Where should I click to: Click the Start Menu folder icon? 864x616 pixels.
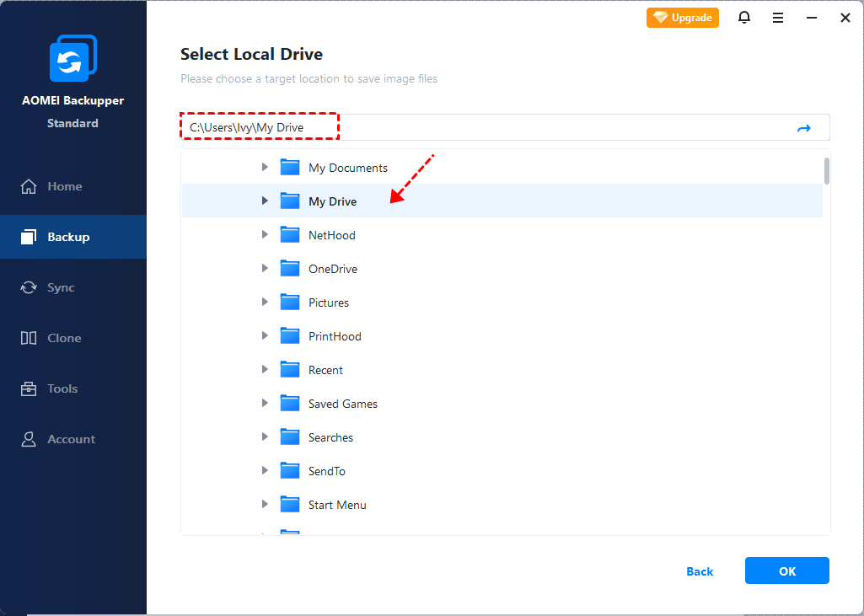click(x=290, y=504)
